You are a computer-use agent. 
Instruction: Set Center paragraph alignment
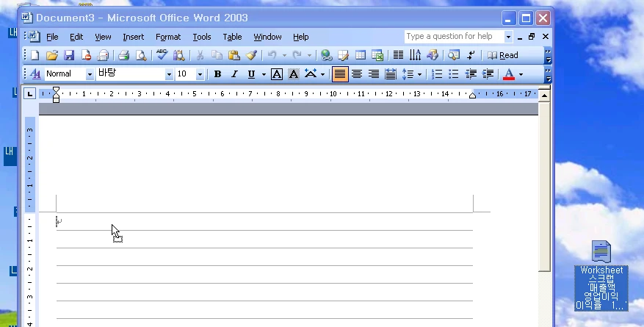[x=356, y=74]
